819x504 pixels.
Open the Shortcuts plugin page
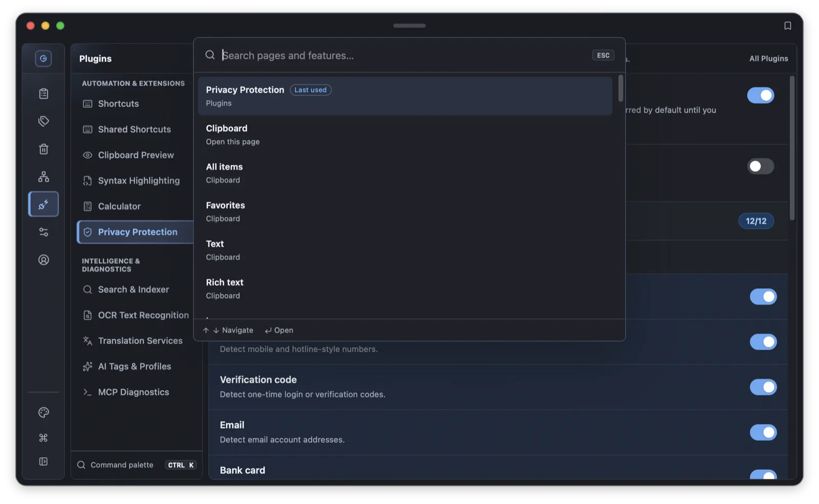pos(135,104)
